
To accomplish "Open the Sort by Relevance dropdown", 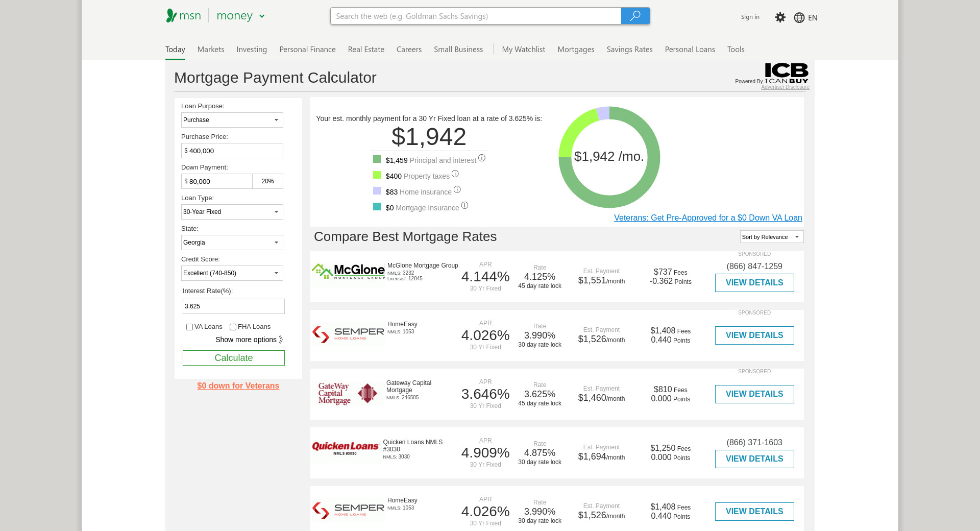I will coord(771,237).
